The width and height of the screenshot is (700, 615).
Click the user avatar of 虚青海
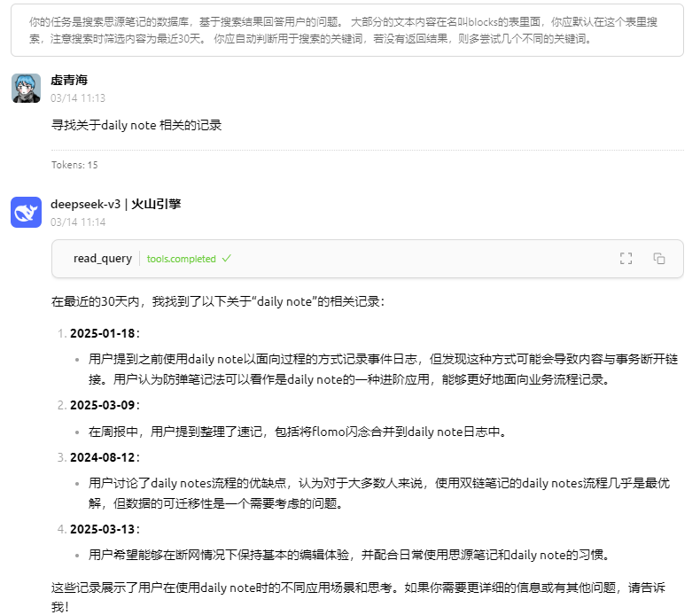(26, 89)
